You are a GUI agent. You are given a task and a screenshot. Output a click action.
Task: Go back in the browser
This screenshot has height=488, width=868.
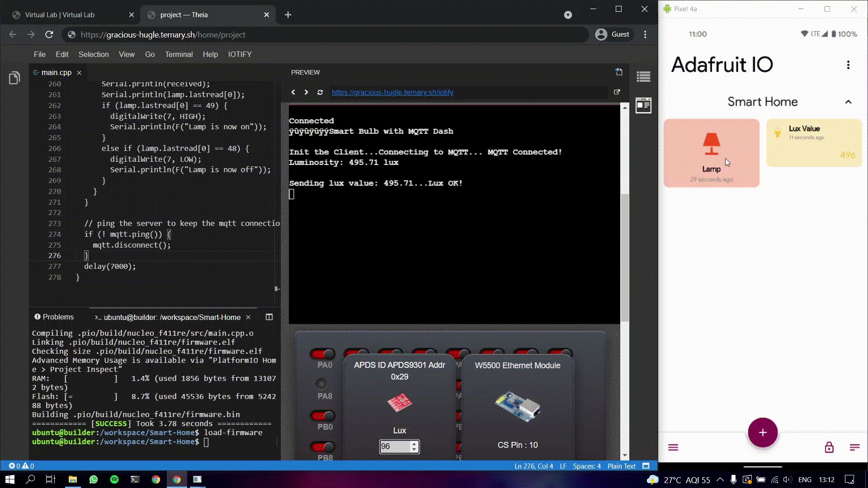13,34
